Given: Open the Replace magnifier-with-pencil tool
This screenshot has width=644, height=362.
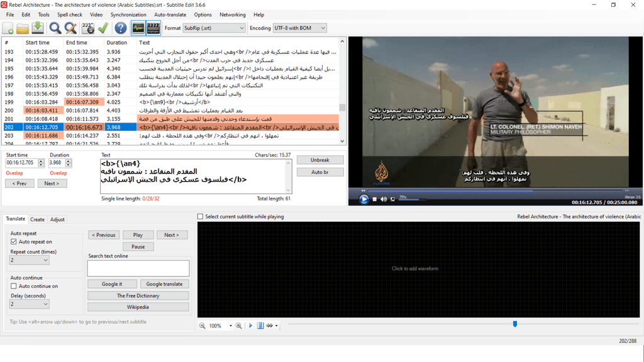Looking at the screenshot, I should (x=70, y=28).
